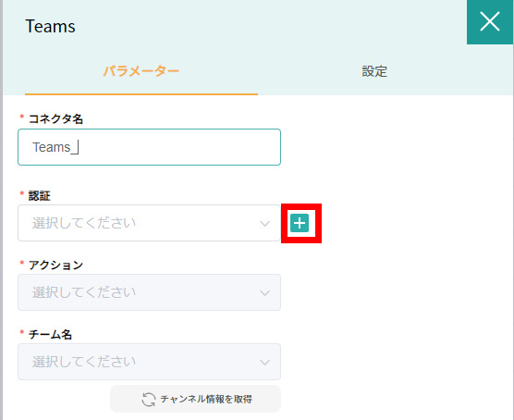Click the Teams panel title
514x420 pixels.
50,26
